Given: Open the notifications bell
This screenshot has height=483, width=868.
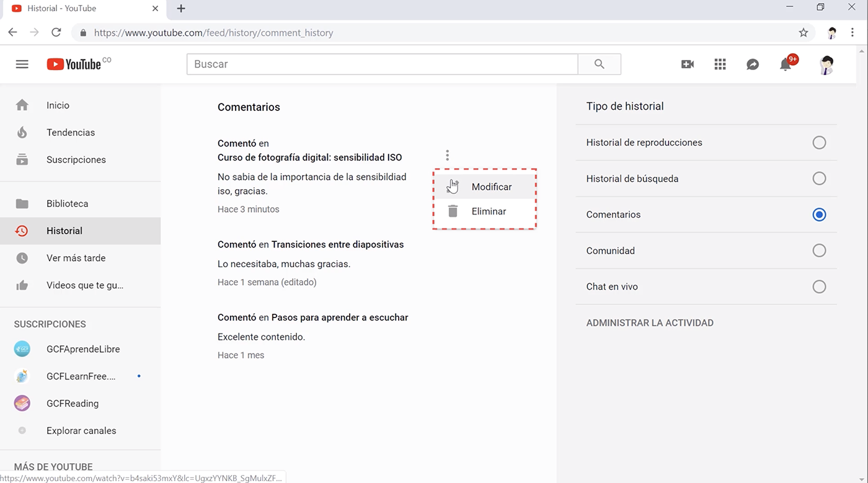Looking at the screenshot, I should click(x=786, y=64).
